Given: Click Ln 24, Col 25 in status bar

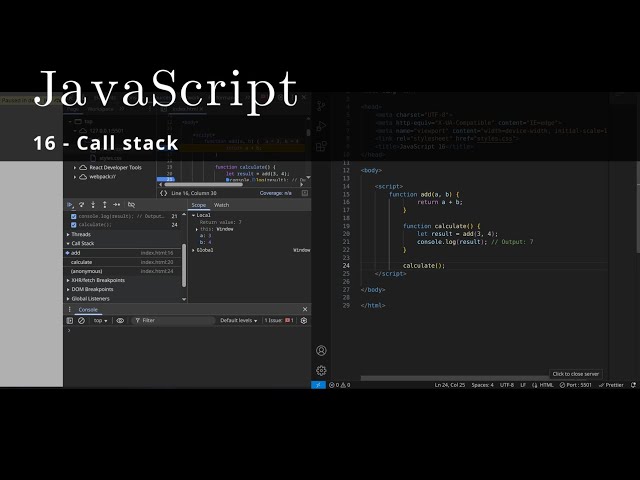Looking at the screenshot, I should (x=450, y=385).
